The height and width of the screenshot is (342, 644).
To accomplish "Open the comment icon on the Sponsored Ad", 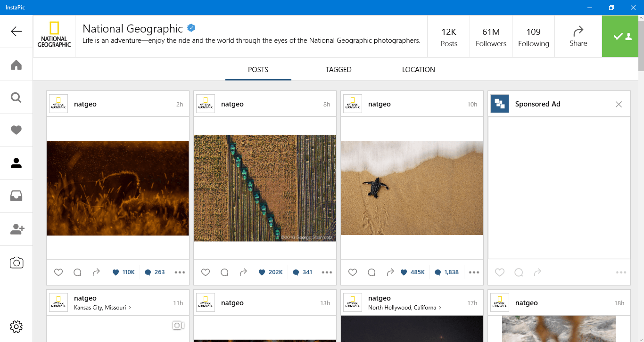I will pyautogui.click(x=519, y=272).
